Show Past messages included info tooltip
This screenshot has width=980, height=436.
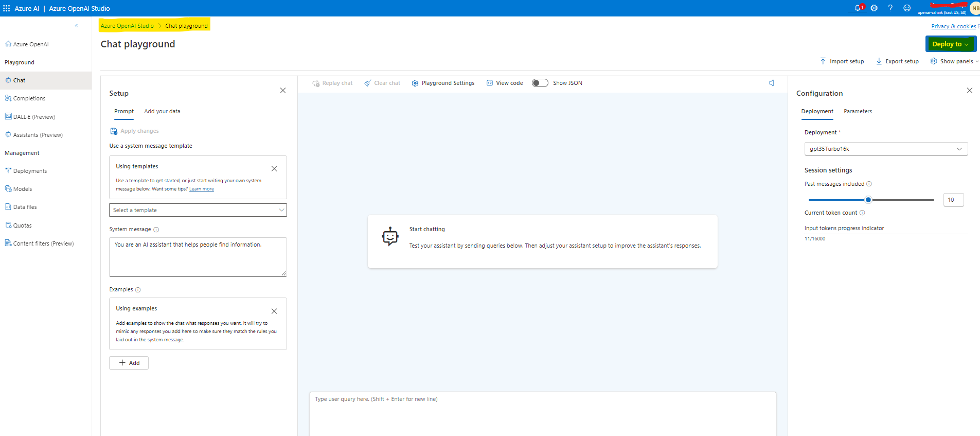coord(869,184)
